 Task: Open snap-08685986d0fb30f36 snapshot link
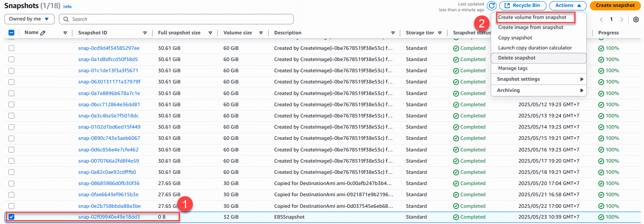point(109,183)
